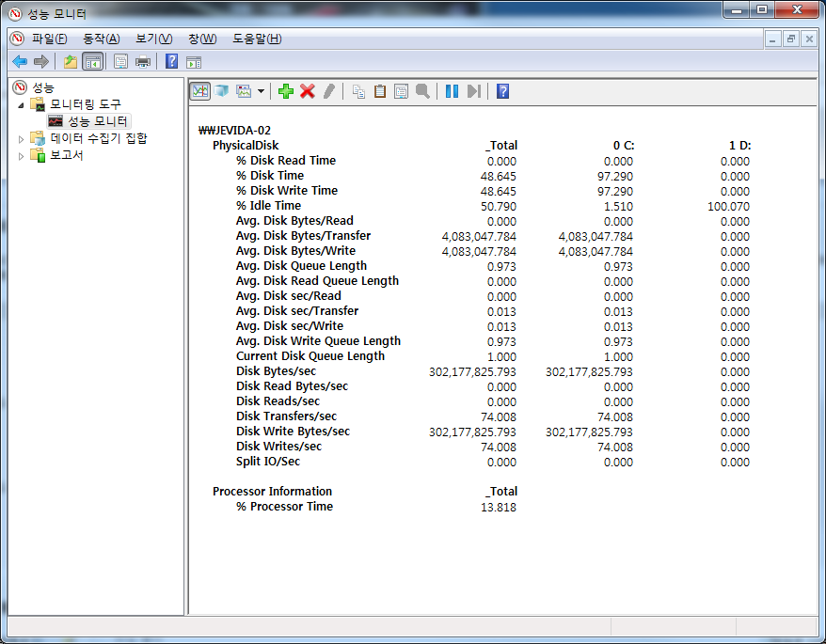Click the Back arrow in the MMC toolbar
This screenshot has width=826, height=644.
20,62
